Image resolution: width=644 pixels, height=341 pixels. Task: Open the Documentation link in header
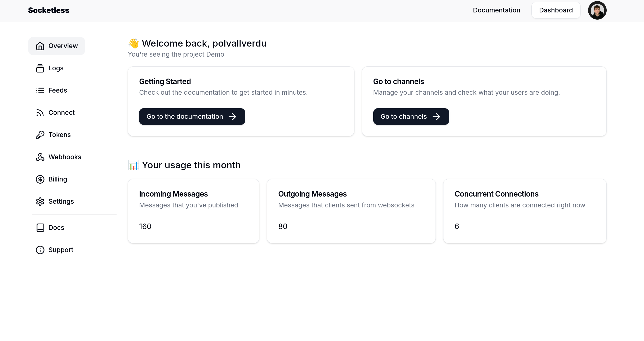coord(496,10)
